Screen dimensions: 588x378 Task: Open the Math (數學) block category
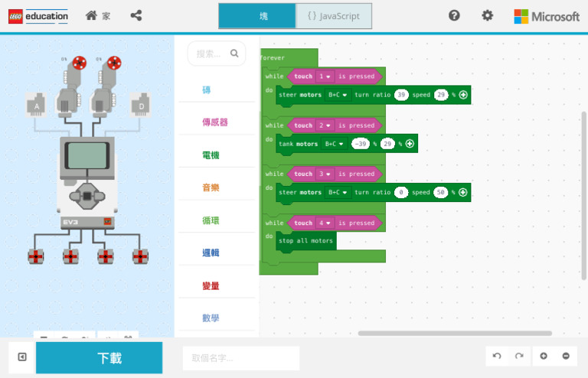coord(217,318)
